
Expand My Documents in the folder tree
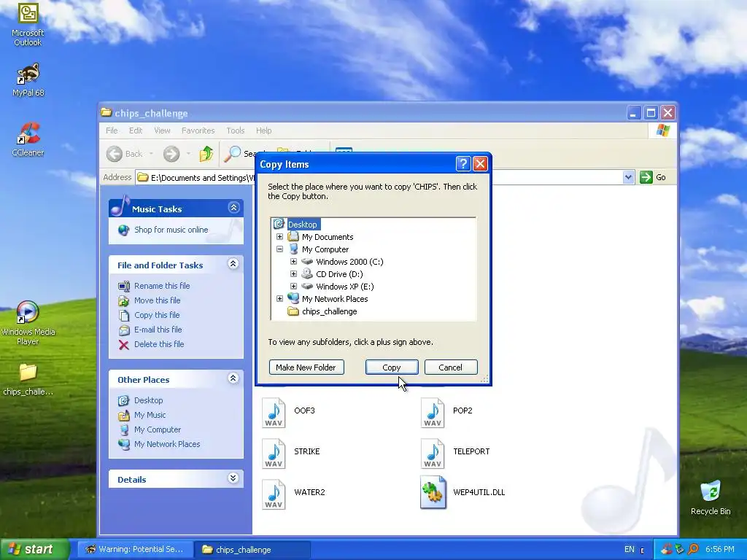point(279,237)
